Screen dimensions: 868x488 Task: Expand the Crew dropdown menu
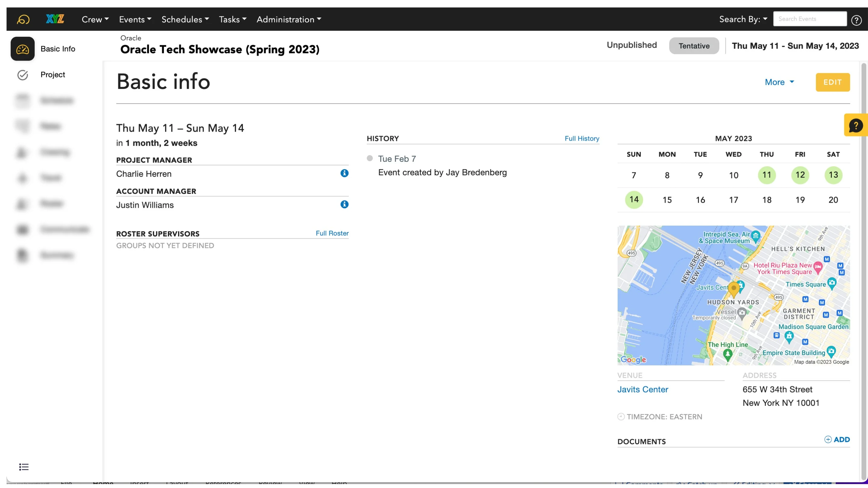pyautogui.click(x=95, y=19)
